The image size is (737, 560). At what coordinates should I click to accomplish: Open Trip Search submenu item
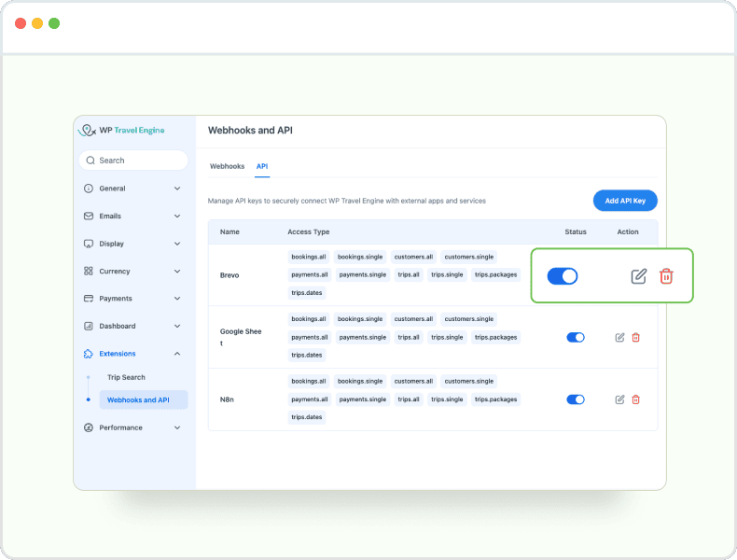(126, 377)
